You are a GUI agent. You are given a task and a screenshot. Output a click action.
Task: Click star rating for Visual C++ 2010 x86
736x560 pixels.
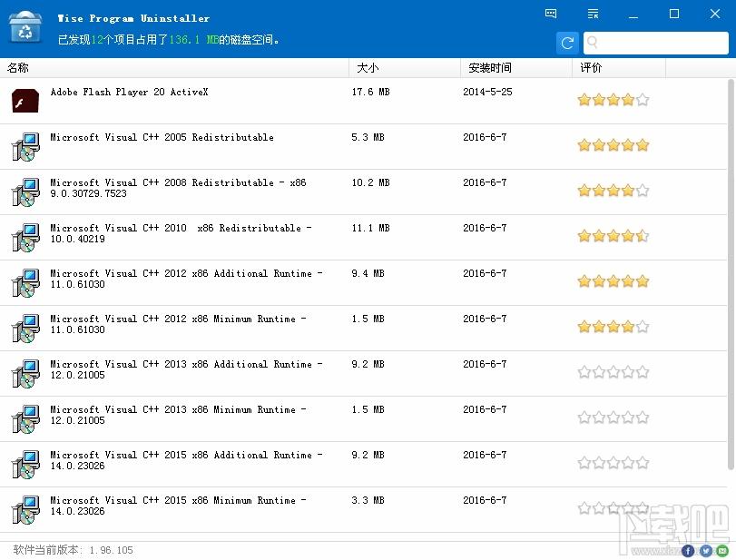point(613,236)
